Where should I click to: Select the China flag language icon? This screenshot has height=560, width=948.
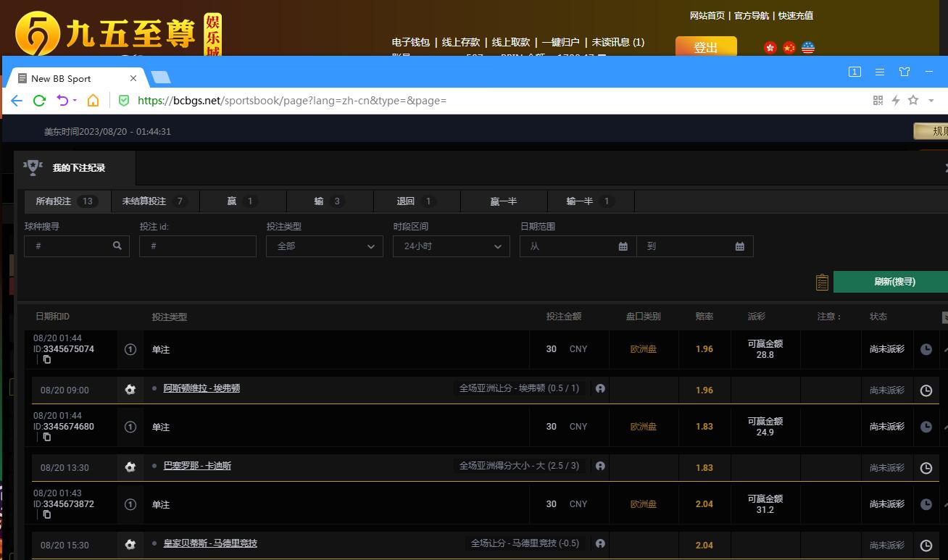(789, 48)
